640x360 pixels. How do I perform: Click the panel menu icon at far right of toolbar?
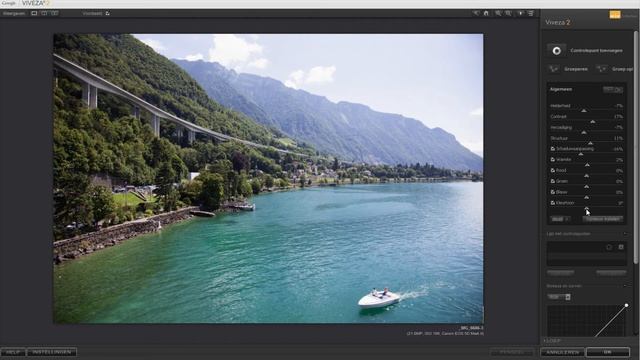[x=531, y=13]
